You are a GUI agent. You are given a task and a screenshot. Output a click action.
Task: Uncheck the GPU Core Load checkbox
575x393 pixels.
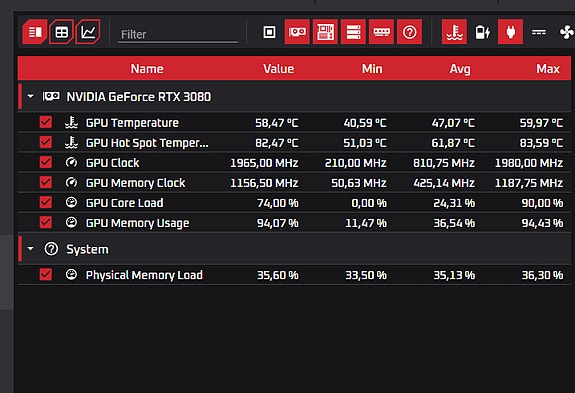click(x=46, y=202)
